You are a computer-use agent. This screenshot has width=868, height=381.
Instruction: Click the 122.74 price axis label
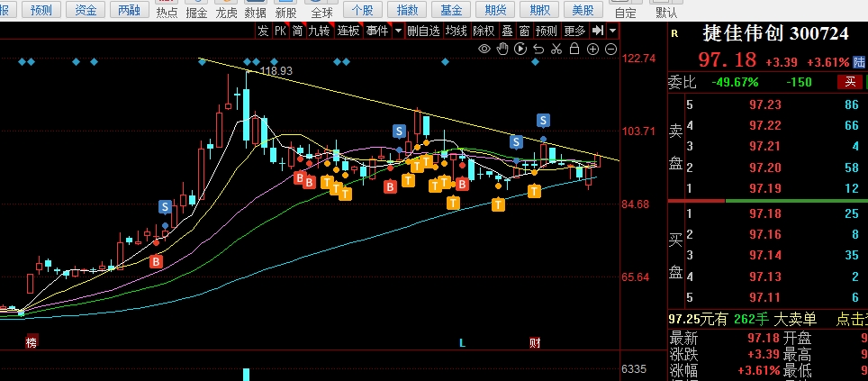pyautogui.click(x=638, y=59)
